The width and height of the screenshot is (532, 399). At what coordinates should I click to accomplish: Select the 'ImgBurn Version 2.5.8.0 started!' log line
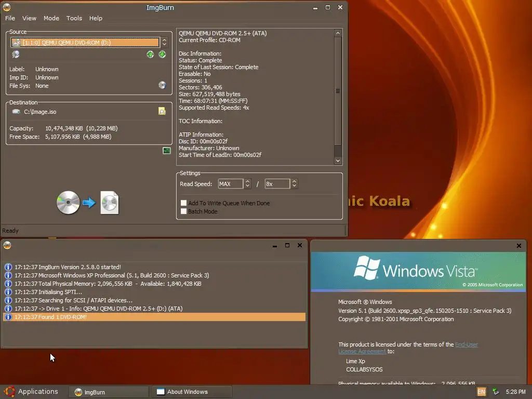[x=68, y=267]
